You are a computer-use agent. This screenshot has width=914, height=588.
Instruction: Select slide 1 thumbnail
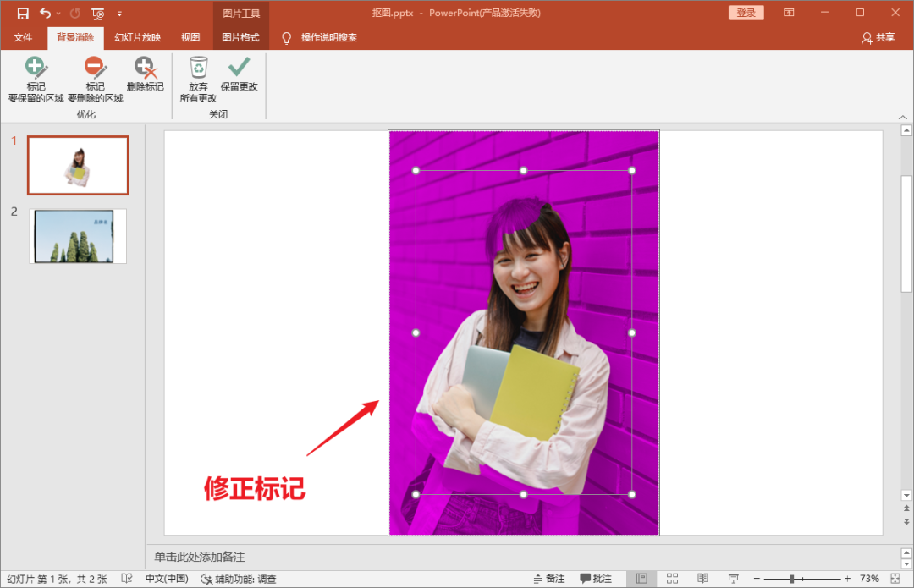78,166
